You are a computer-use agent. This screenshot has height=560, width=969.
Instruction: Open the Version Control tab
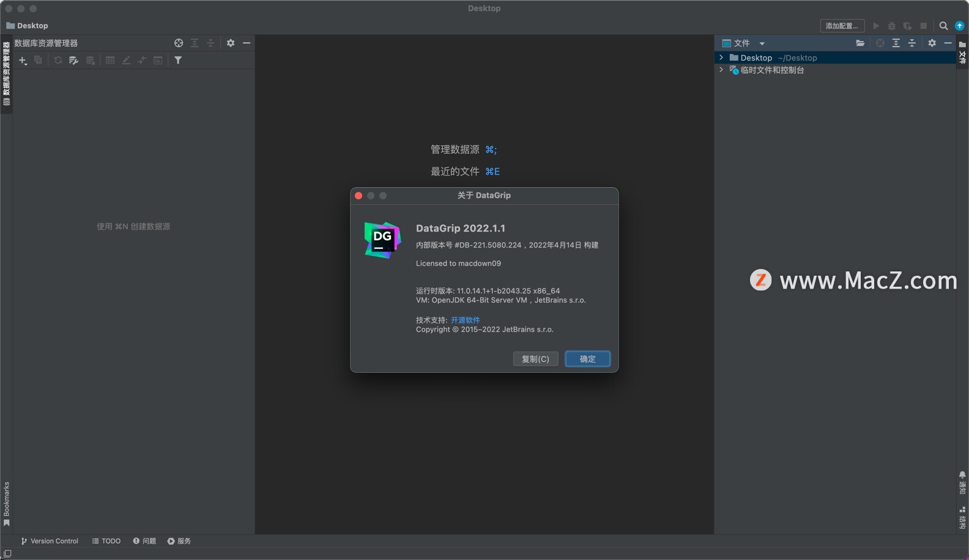click(x=50, y=541)
